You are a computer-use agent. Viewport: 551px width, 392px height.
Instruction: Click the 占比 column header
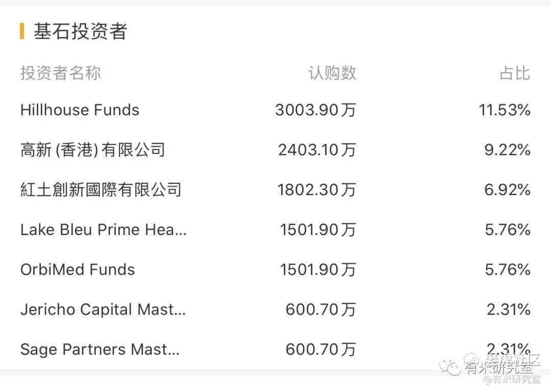515,73
